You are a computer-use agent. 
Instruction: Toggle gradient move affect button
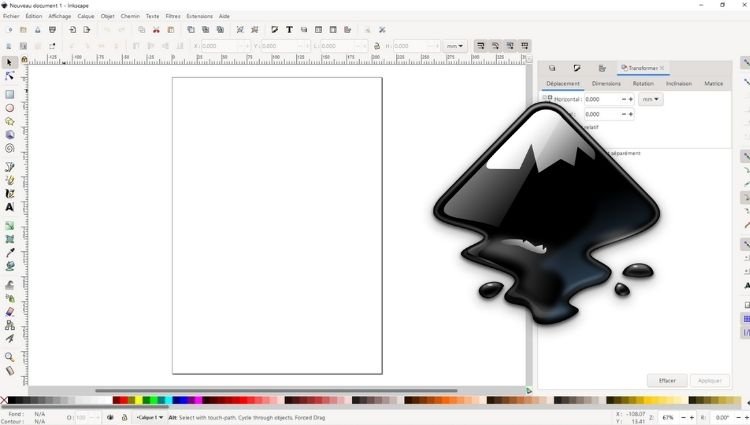[510, 46]
